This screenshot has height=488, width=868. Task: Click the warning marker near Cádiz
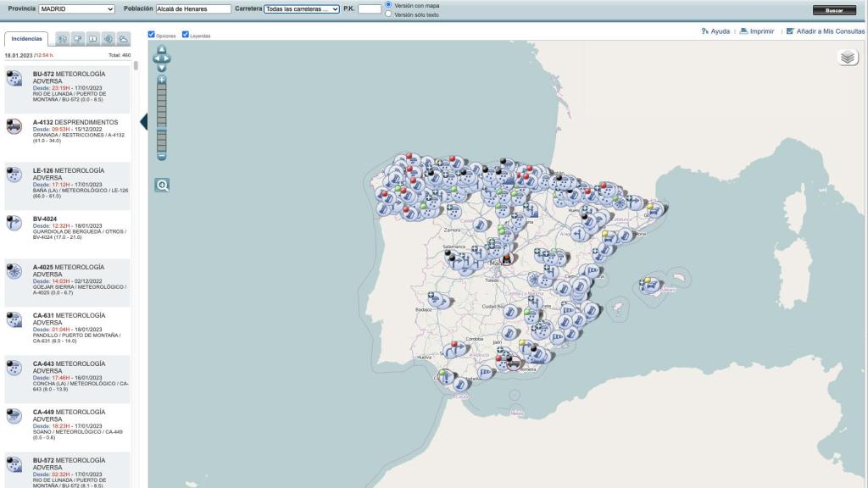[x=444, y=377]
